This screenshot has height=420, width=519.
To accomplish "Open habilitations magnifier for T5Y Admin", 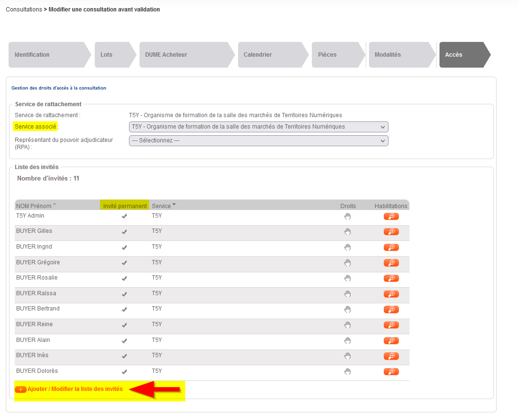I will tap(391, 217).
